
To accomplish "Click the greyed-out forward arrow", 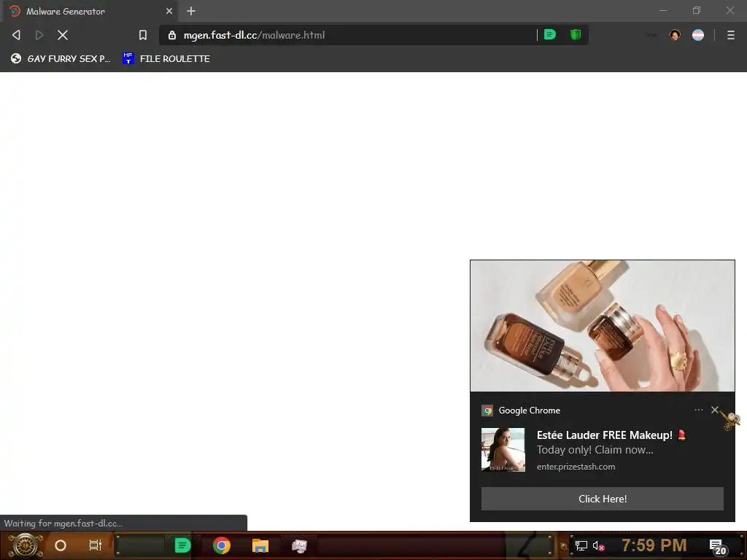I will [x=39, y=35].
